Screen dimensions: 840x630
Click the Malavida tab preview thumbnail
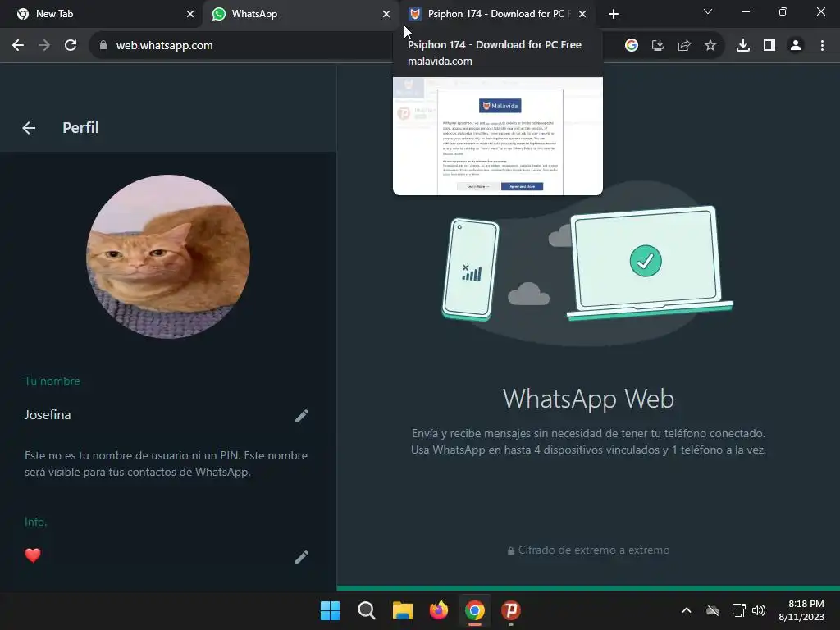[x=498, y=136]
